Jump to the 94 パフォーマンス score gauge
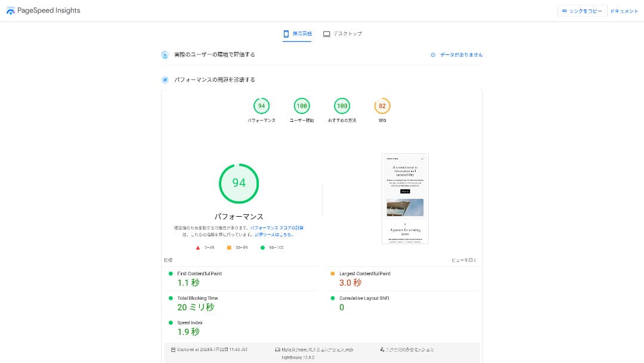This screenshot has width=644, height=363. pos(261,106)
